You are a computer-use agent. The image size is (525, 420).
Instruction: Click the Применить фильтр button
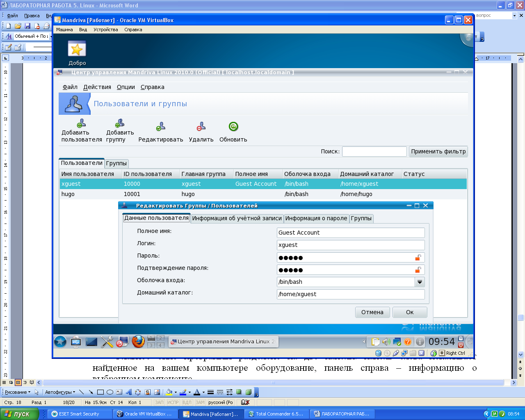438,151
